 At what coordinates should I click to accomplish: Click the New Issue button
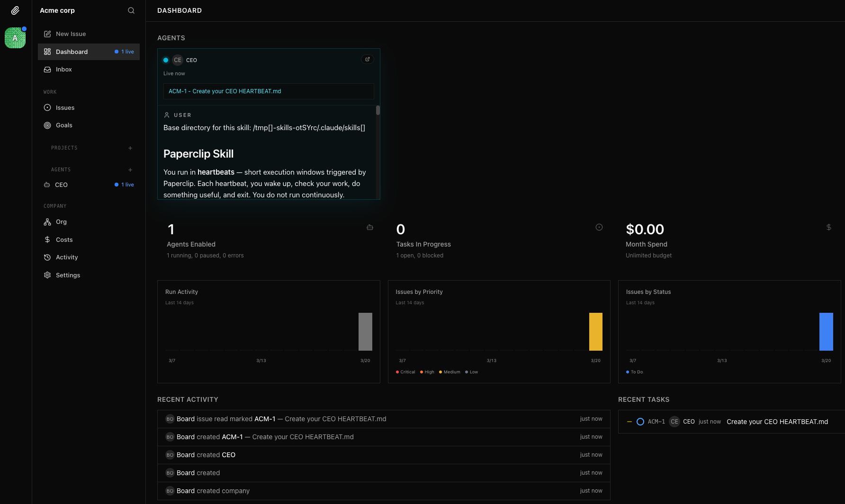pyautogui.click(x=71, y=34)
